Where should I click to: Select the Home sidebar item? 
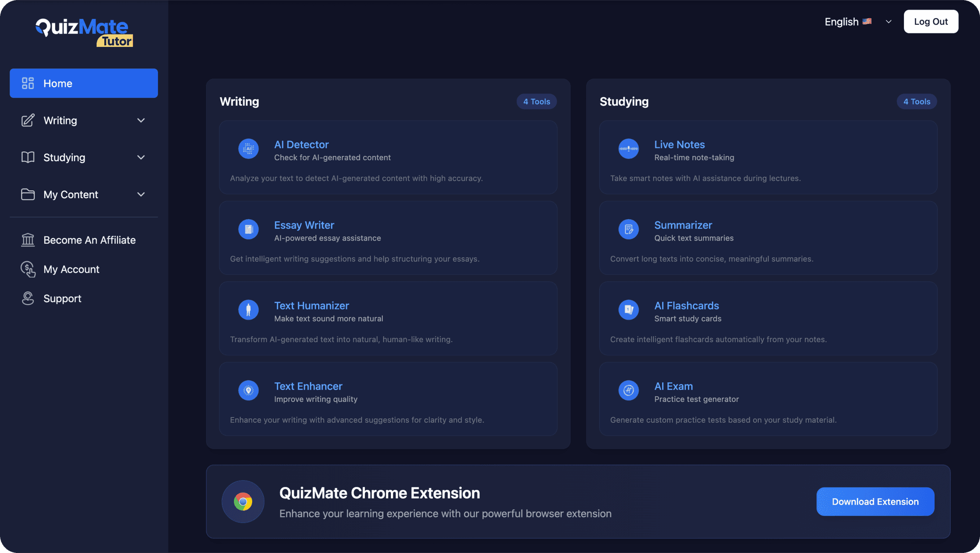83,83
